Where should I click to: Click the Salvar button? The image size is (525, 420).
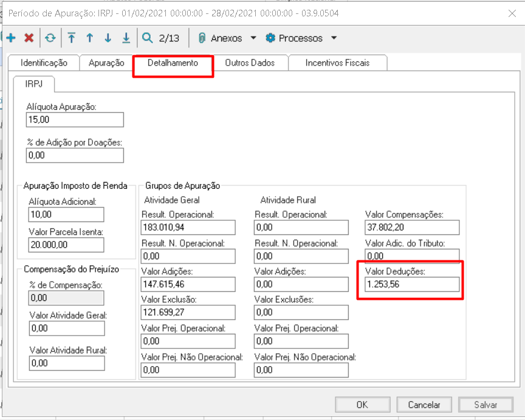pos(486,405)
